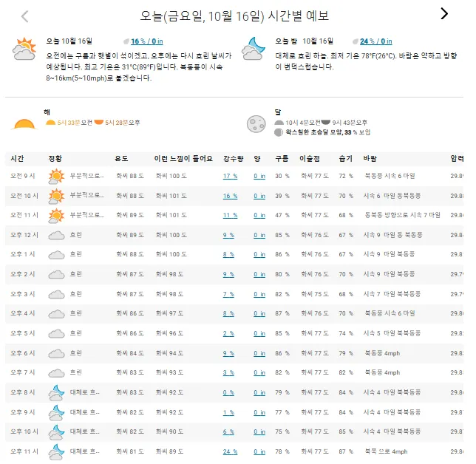This screenshot has width=476, height=464.
Task: Click the sunrise sun icon
Action: (24, 124)
